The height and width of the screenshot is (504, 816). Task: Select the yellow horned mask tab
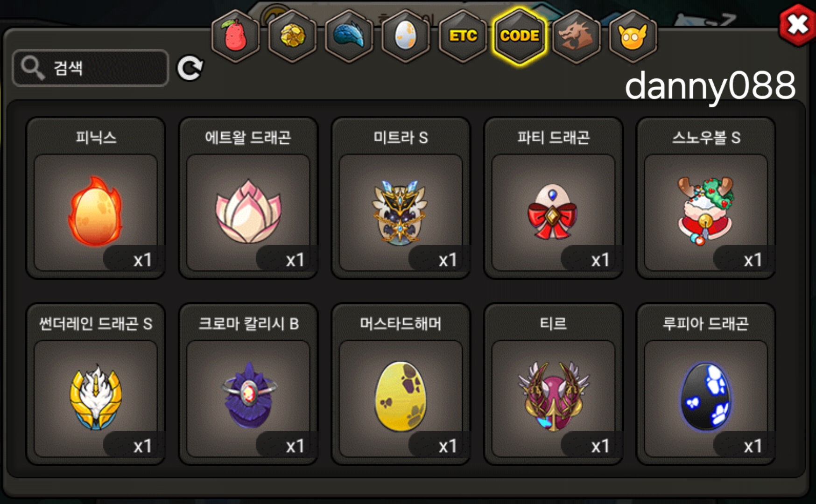pos(633,36)
